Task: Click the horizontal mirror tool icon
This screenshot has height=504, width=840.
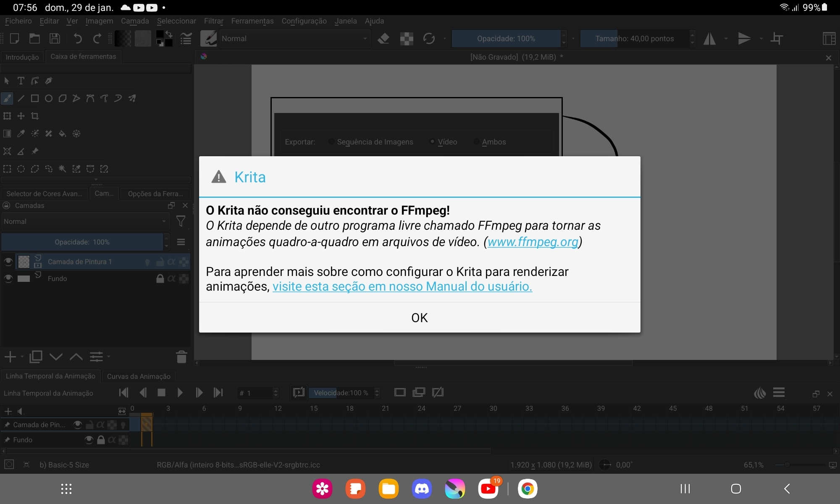Action: coord(709,39)
